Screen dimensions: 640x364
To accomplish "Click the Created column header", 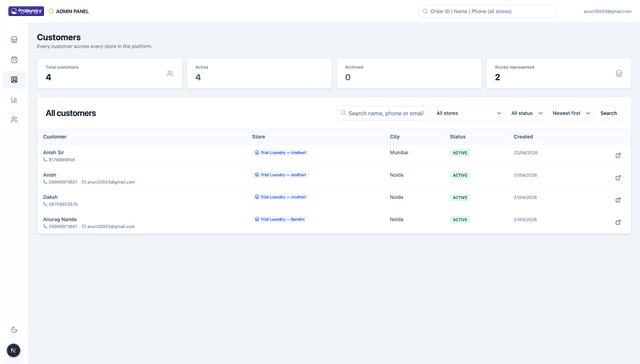I will click(x=523, y=137).
